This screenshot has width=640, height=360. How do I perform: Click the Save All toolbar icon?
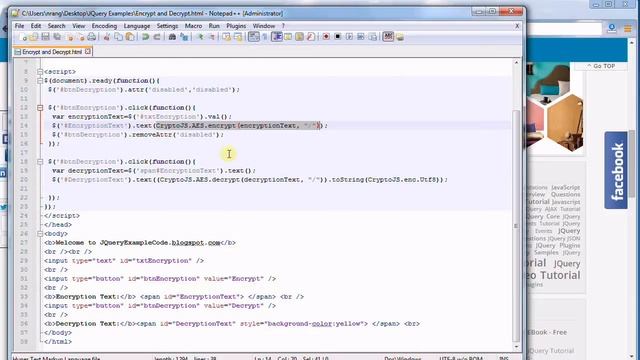[57, 37]
